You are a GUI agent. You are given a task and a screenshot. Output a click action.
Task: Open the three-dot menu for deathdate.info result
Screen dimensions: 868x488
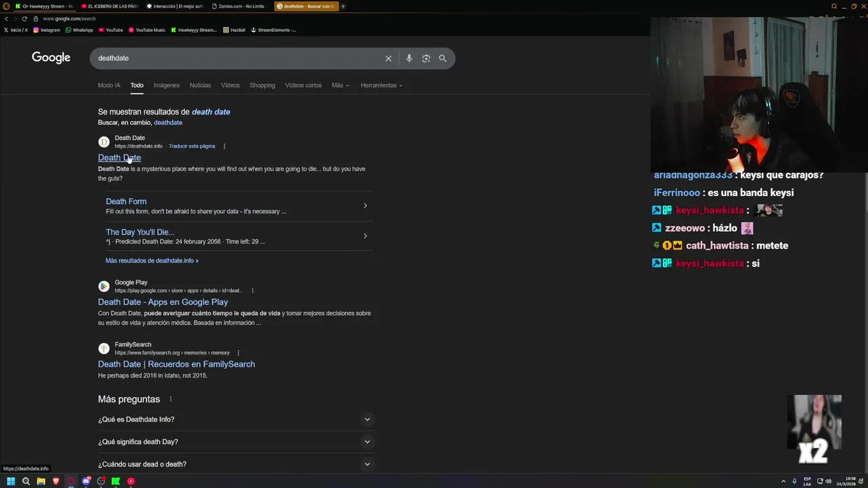[224, 146]
